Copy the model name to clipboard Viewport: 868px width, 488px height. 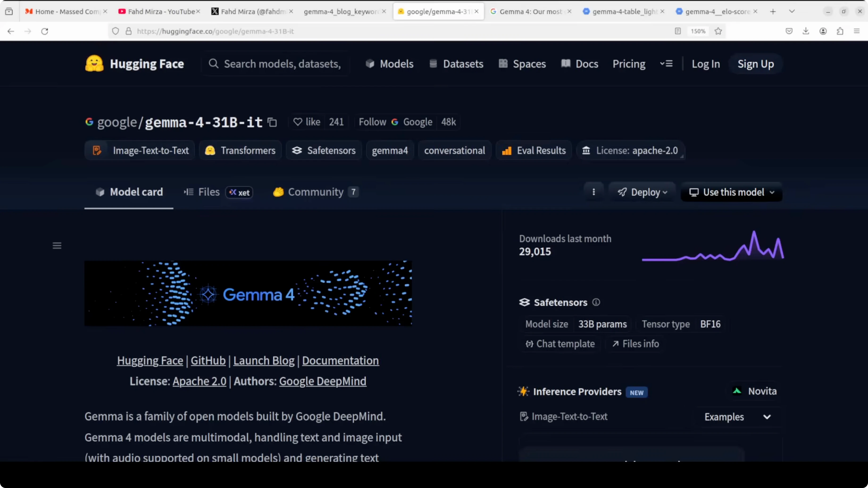272,122
